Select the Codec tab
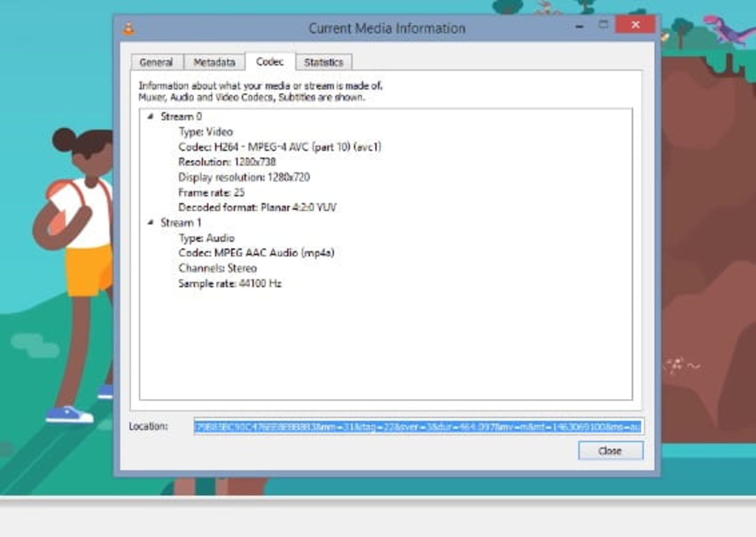Screen dimensions: 756x537 [270, 61]
